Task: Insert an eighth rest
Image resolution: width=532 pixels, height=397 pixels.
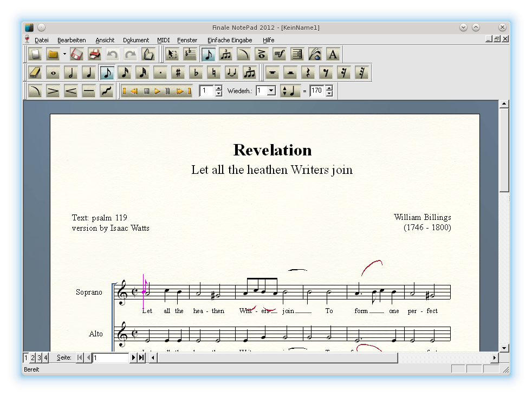Action: [326, 73]
